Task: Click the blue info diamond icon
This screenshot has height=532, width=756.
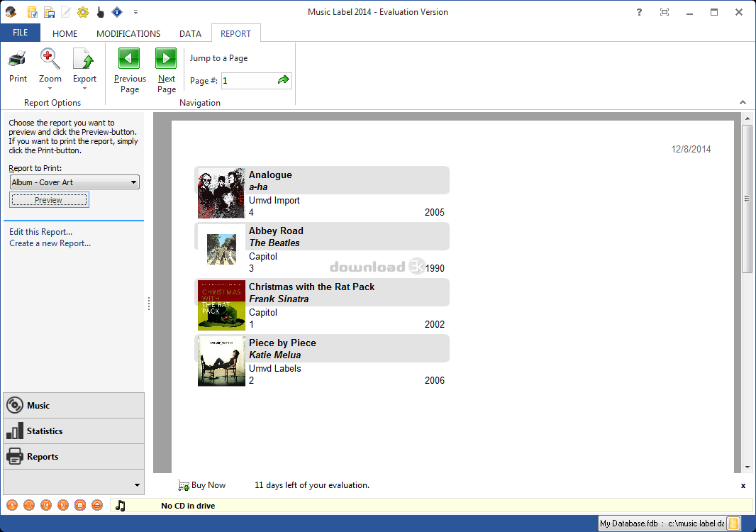Action: pyautogui.click(x=117, y=12)
